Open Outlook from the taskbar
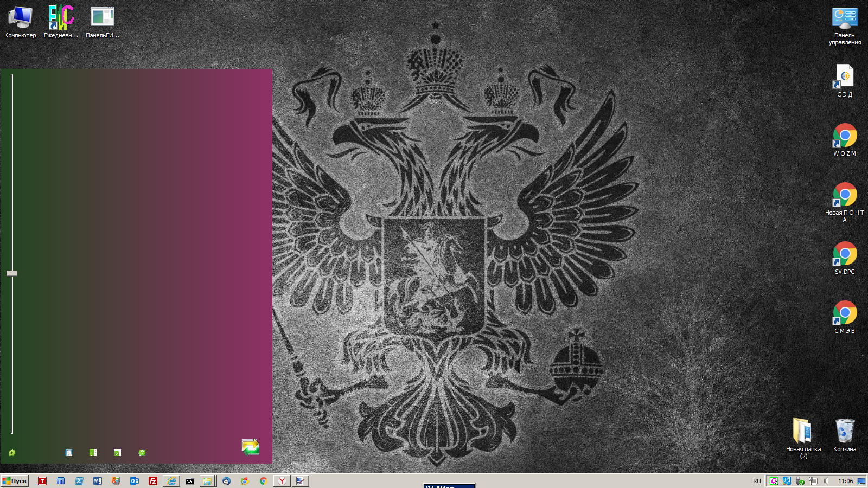868x488 pixels. click(135, 481)
